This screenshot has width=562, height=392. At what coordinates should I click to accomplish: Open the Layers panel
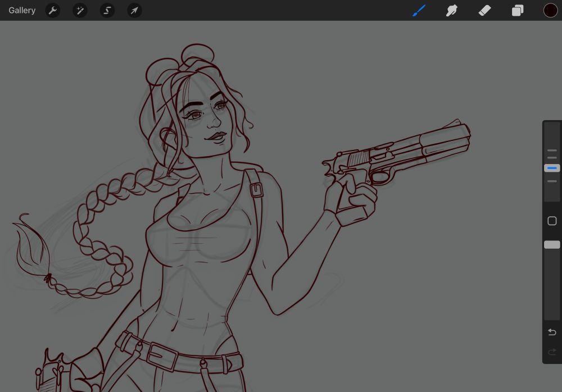click(x=518, y=11)
